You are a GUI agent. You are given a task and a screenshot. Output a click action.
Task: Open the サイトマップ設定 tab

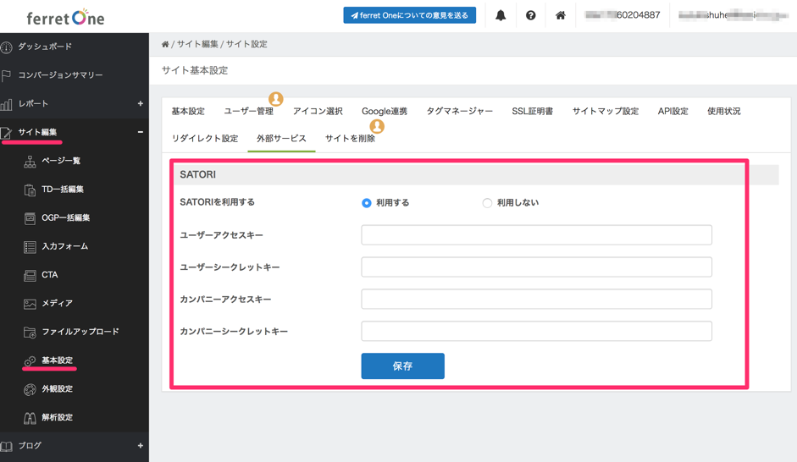tap(605, 111)
